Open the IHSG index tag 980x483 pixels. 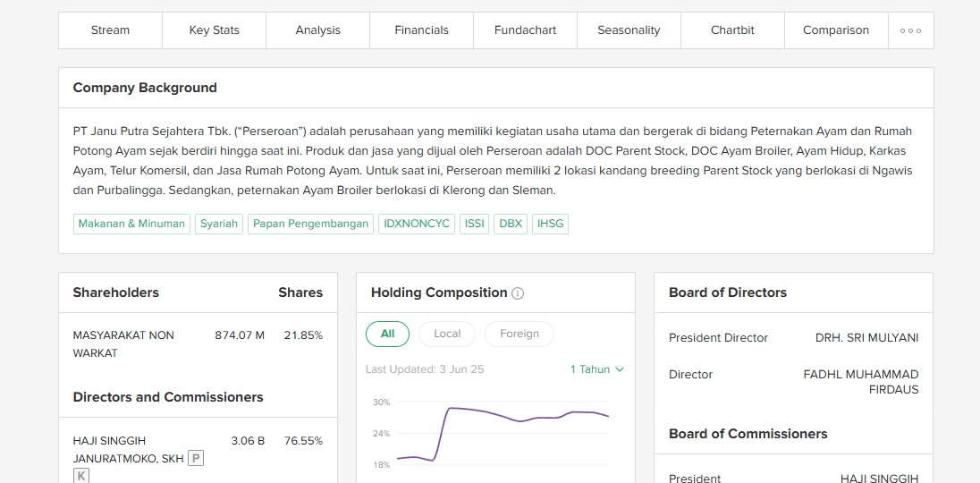[x=550, y=224]
